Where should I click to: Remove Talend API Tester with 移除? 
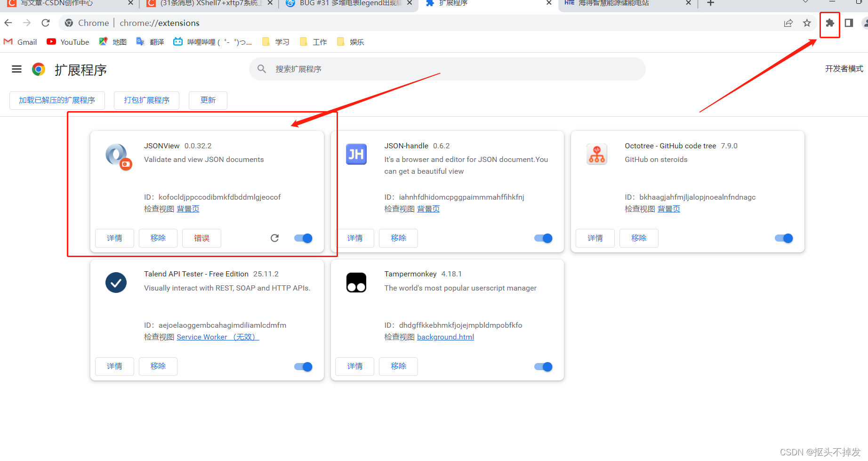[x=158, y=366]
